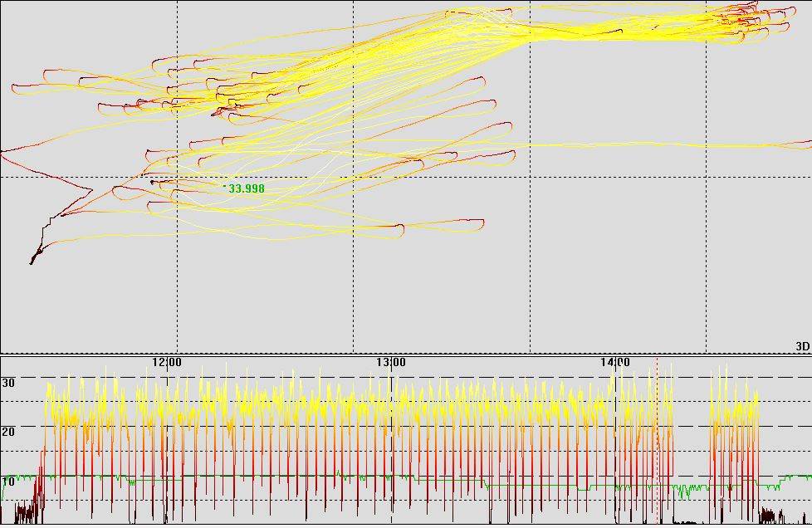The image size is (812, 528).
Task: Click the 14:00 time axis label
Action: coord(614,363)
